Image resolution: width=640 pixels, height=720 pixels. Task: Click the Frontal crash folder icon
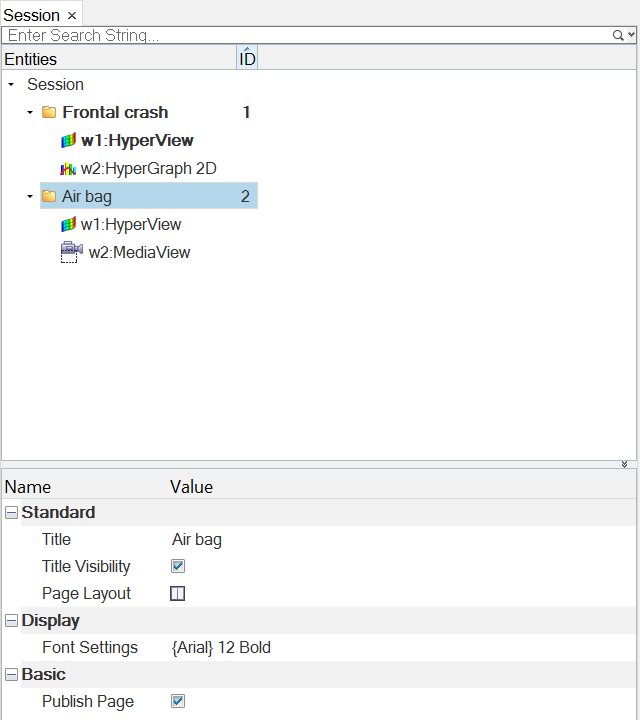pyautogui.click(x=49, y=113)
